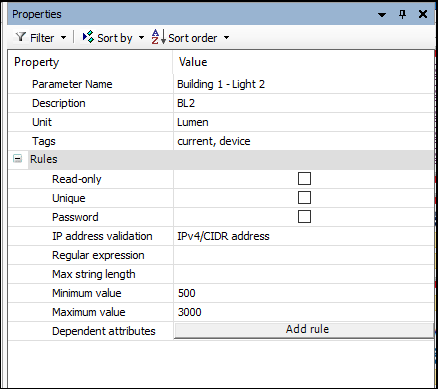The height and width of the screenshot is (389, 438).
Task: Open the Filter dropdown arrow
Action: [x=63, y=38]
